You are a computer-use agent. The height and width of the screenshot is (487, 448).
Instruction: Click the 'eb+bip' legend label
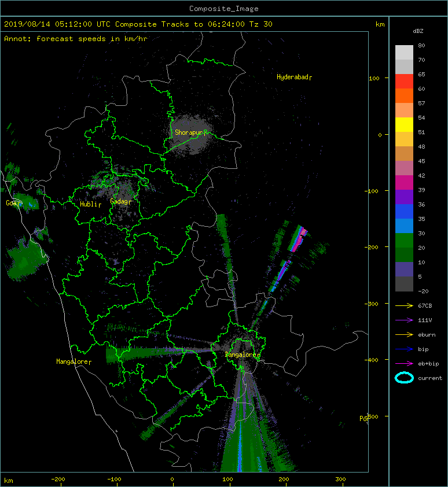429,364
